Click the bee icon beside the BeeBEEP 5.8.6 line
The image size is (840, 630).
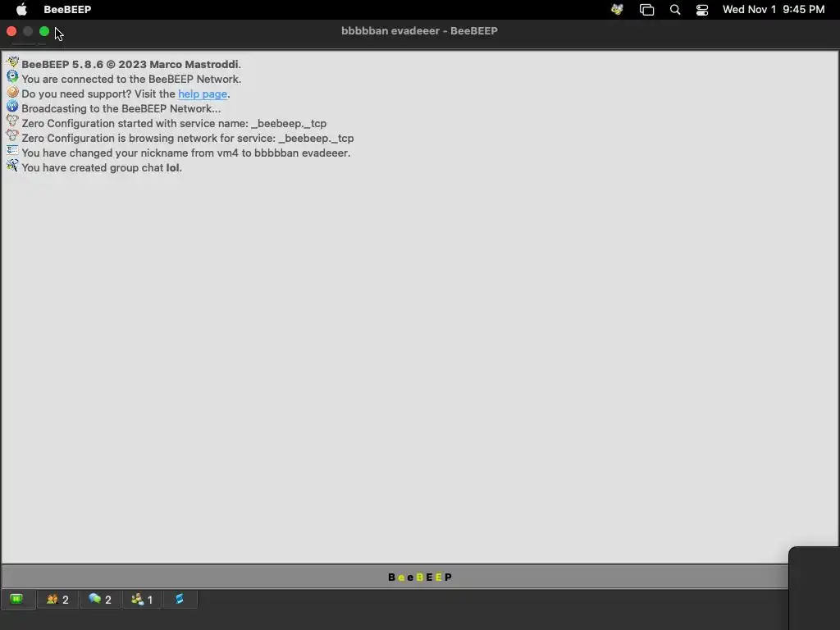(x=12, y=62)
